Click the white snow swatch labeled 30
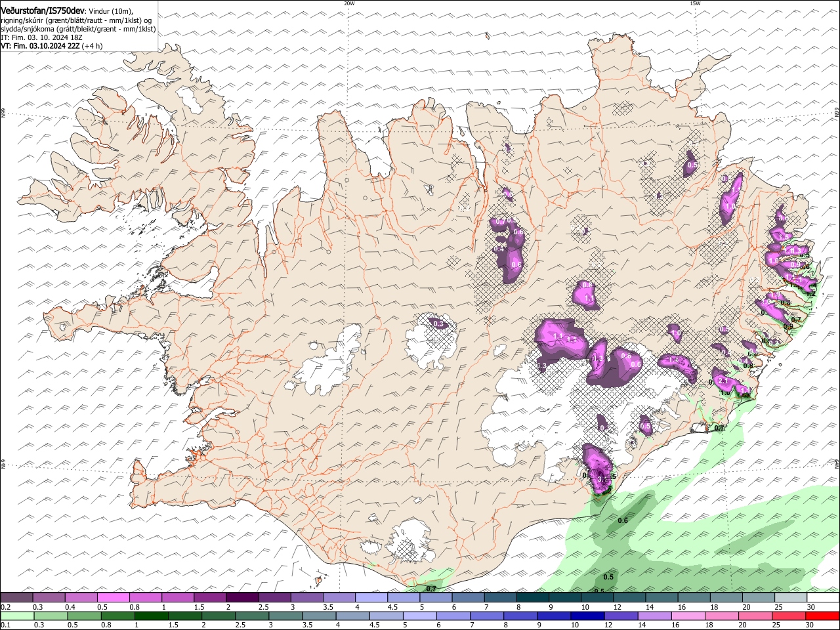Image resolution: width=840 pixels, height=630 pixels. pos(823,597)
